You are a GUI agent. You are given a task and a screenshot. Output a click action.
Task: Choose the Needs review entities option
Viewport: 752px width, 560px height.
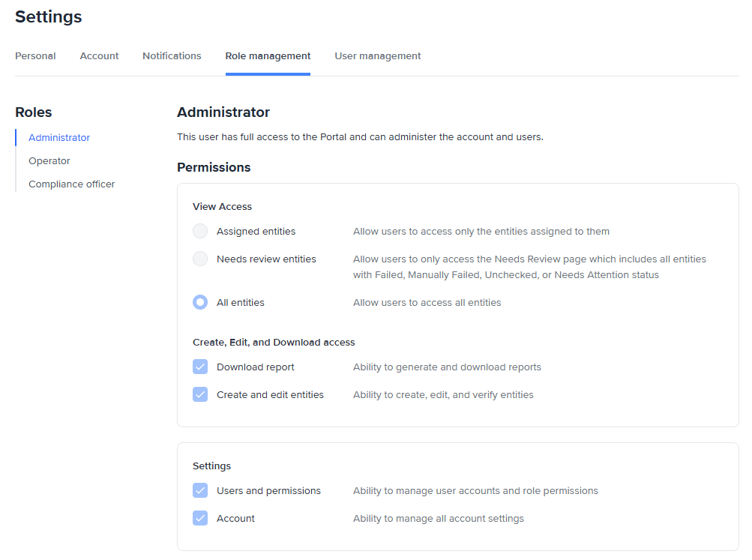coord(200,259)
